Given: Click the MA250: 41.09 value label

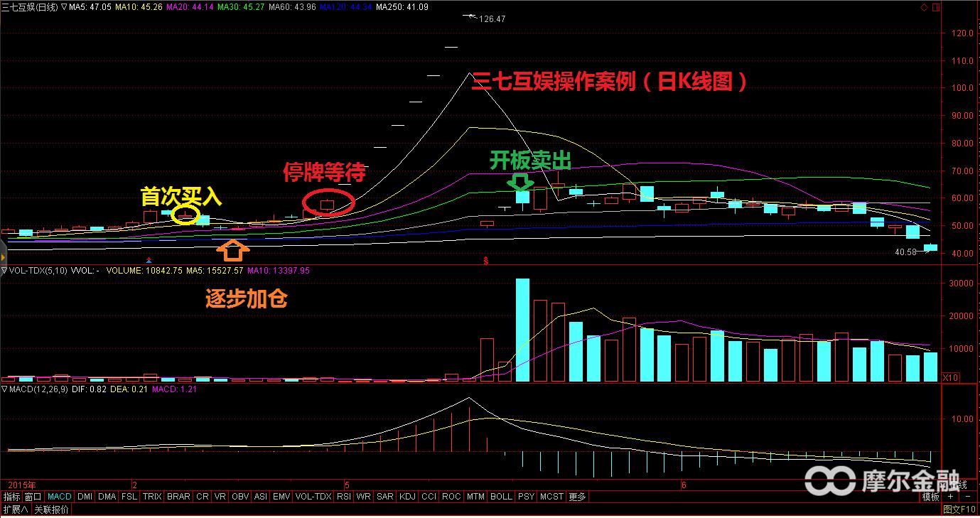Looking at the screenshot, I should [402, 6].
